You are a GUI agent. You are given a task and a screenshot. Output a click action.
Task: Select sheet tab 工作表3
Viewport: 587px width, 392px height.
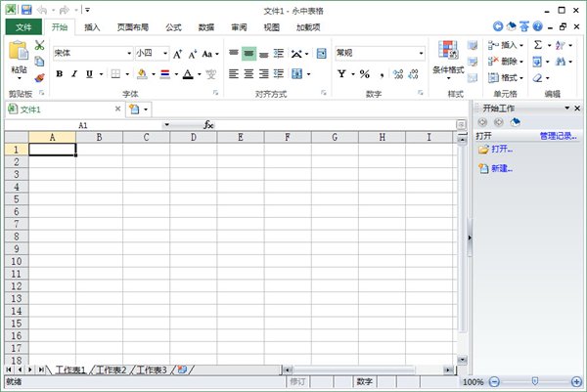(152, 370)
